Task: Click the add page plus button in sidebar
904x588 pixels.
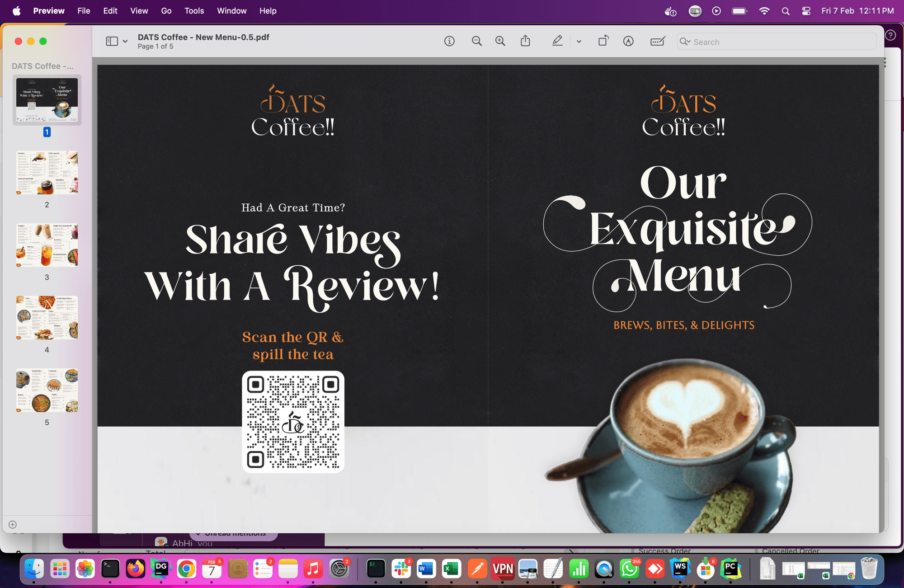Action: (x=13, y=525)
